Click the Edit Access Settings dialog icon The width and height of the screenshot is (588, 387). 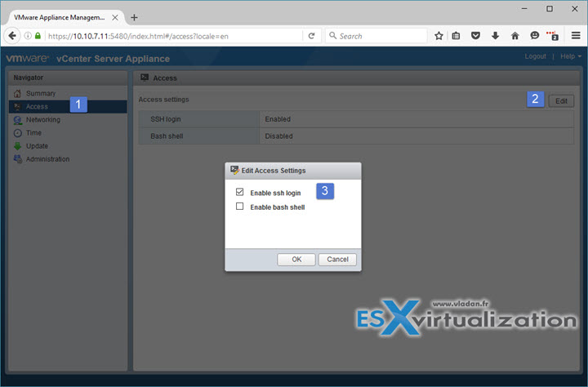click(234, 171)
